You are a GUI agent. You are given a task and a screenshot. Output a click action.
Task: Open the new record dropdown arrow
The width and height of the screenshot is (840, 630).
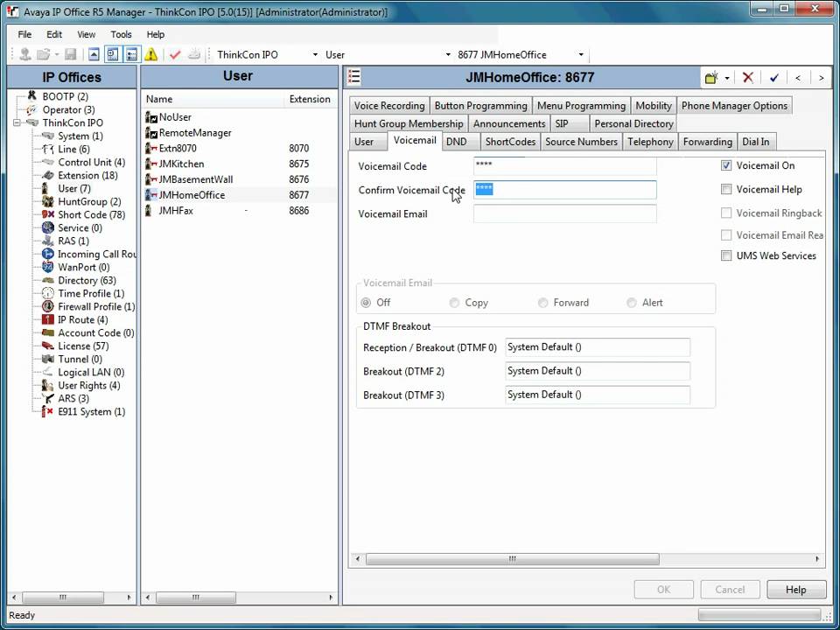pyautogui.click(x=727, y=78)
